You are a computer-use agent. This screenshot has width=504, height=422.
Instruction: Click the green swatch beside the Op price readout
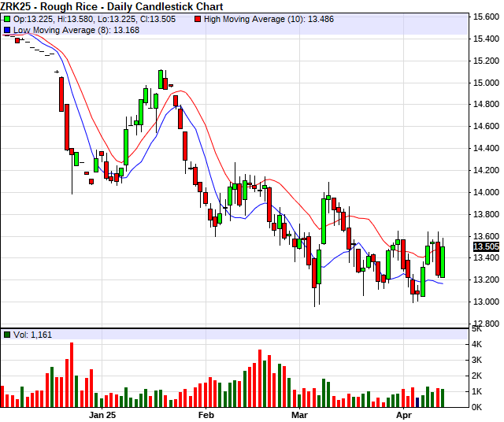pos(7,19)
